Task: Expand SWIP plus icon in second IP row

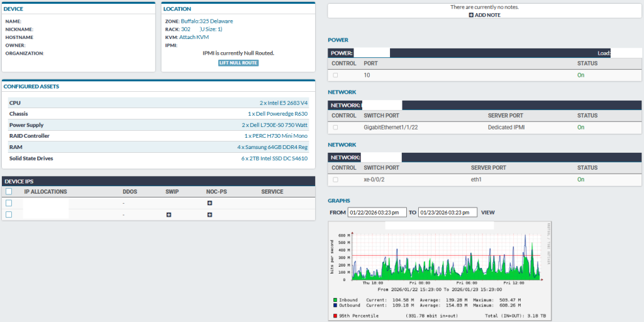Action: pyautogui.click(x=169, y=215)
